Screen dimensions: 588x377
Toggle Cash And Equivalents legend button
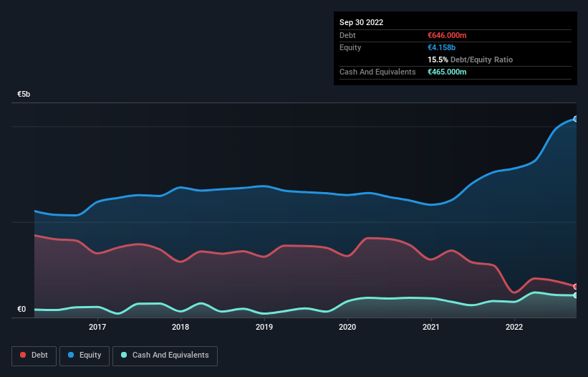165,355
